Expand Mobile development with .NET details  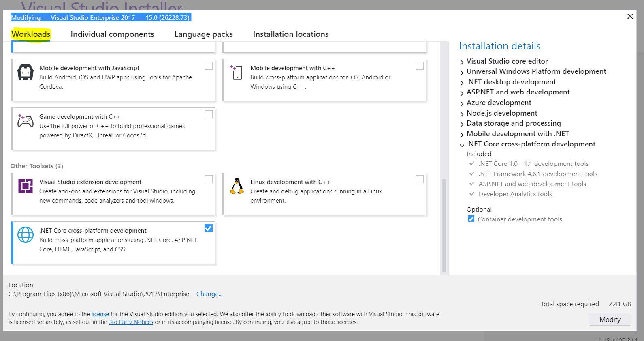[462, 135]
